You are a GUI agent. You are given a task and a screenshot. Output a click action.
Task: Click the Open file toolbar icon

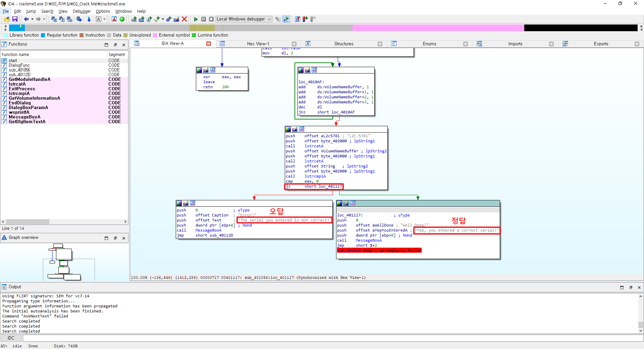(7, 19)
